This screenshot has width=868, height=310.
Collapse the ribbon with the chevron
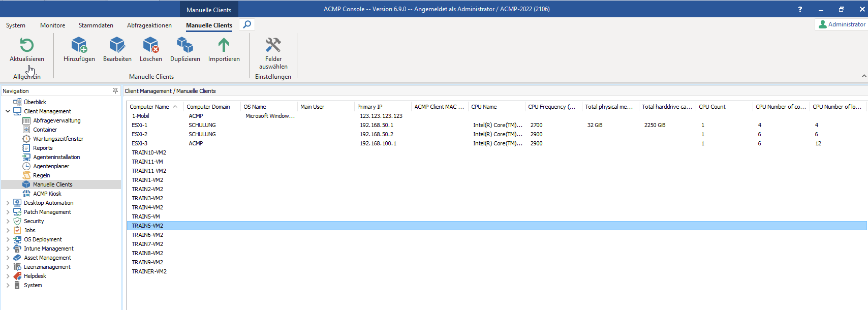[863, 76]
